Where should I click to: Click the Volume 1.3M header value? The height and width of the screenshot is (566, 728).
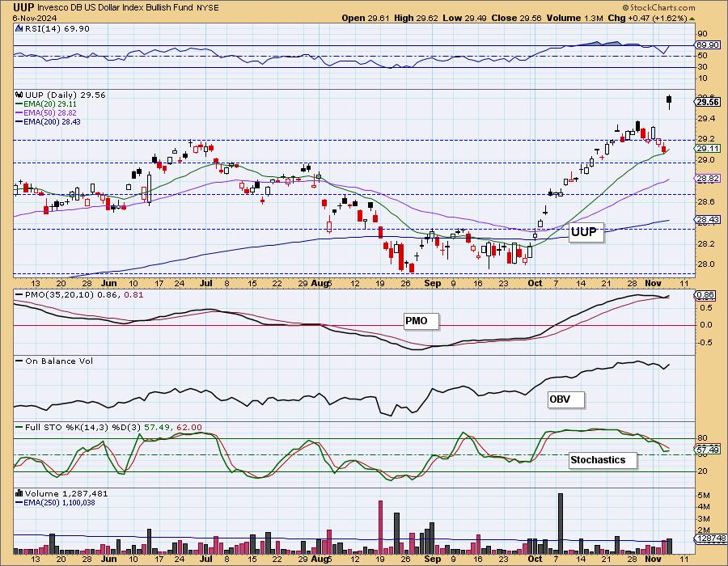tap(574, 18)
